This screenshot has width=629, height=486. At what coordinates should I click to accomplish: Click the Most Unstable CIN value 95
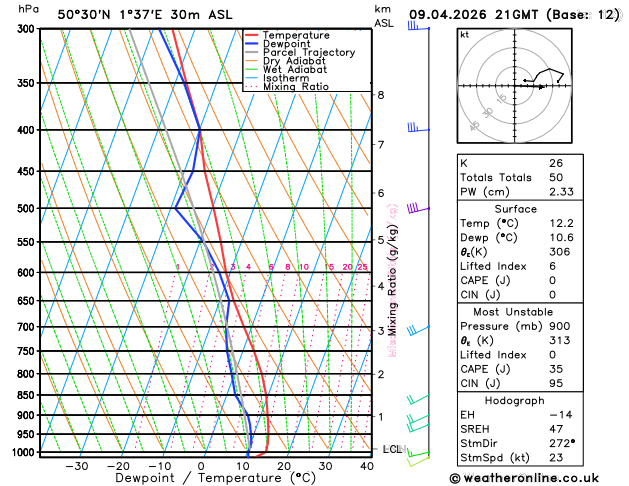click(x=556, y=383)
